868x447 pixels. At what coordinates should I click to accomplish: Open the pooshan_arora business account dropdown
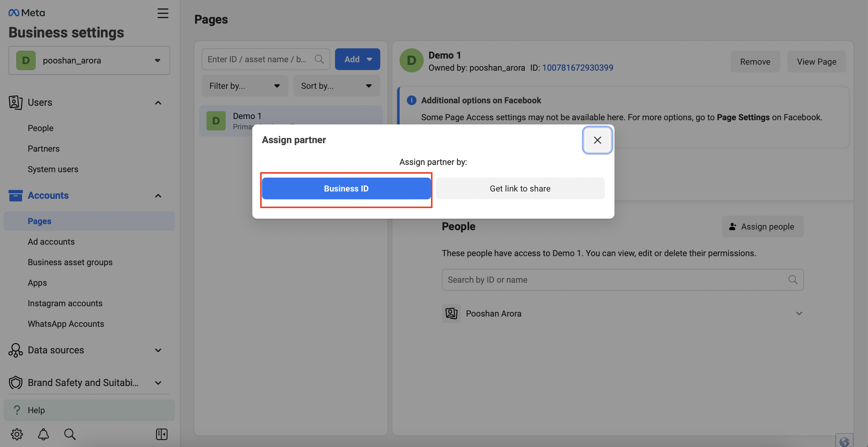point(89,60)
